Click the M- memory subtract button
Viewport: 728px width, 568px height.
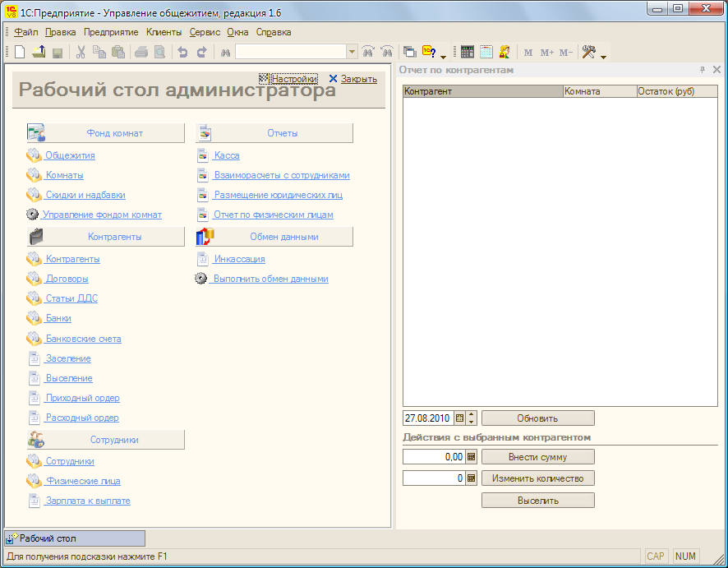[566, 53]
